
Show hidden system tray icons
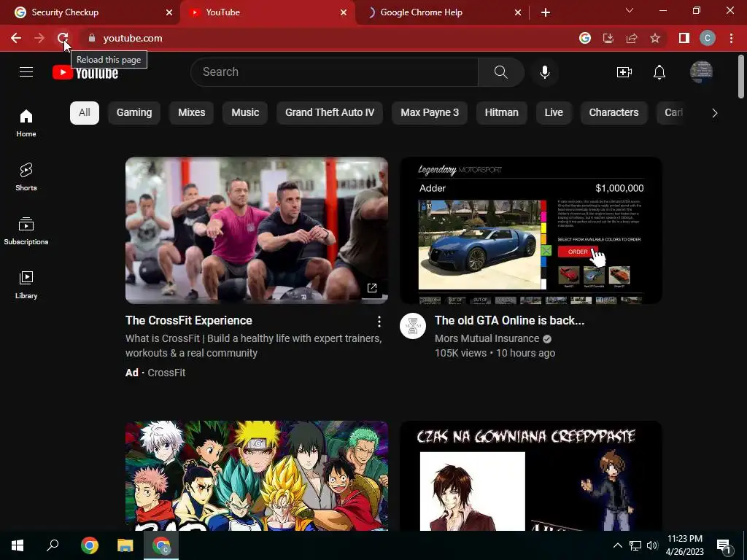(617, 545)
